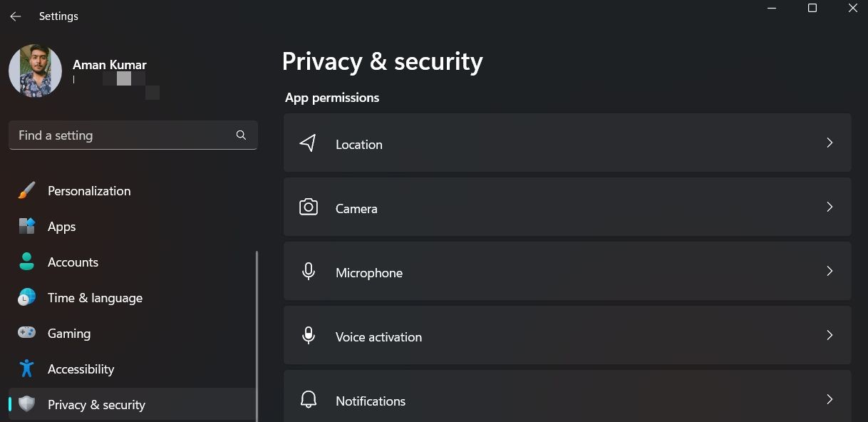Click the Notifications bell icon

tap(308, 400)
